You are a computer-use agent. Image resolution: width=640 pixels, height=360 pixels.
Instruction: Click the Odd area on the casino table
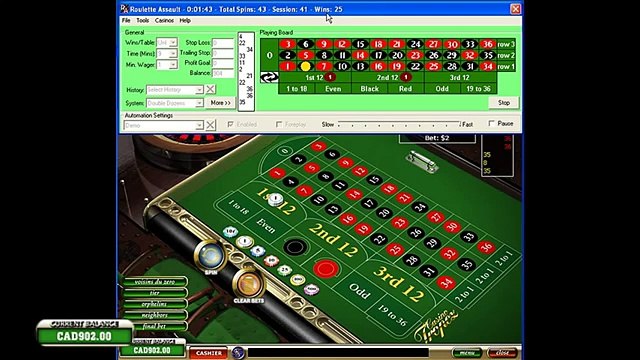coord(360,291)
